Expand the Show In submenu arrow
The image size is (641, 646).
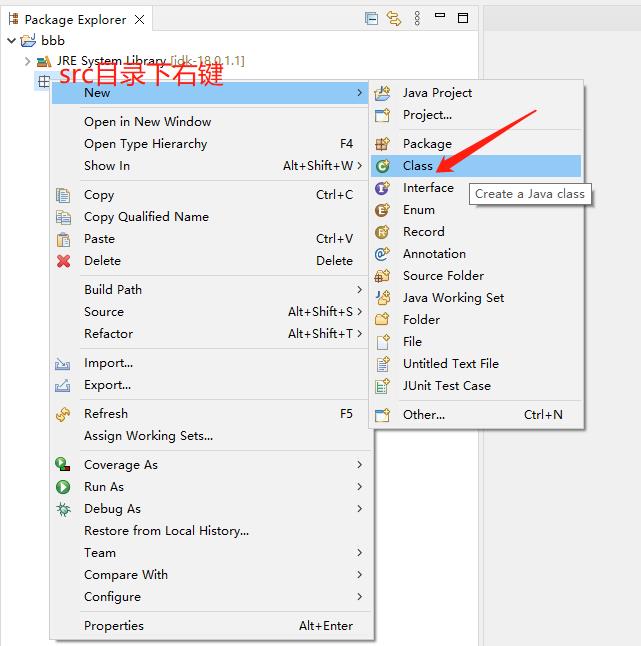360,166
